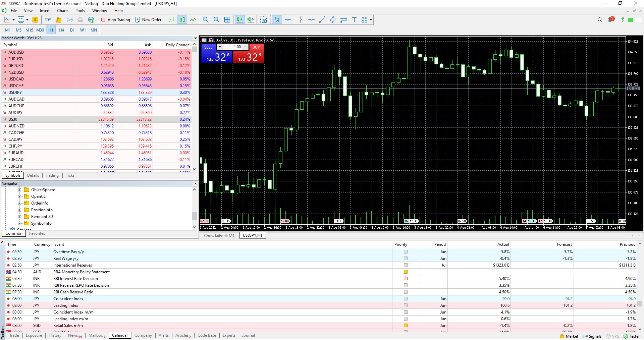Expand the SymbolInfo folder tree node
Image resolution: width=644 pixels, height=340 pixels.
coord(20,223)
